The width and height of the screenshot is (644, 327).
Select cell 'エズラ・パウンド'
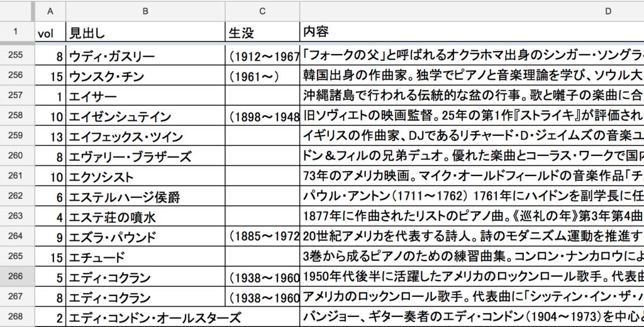tap(145, 236)
